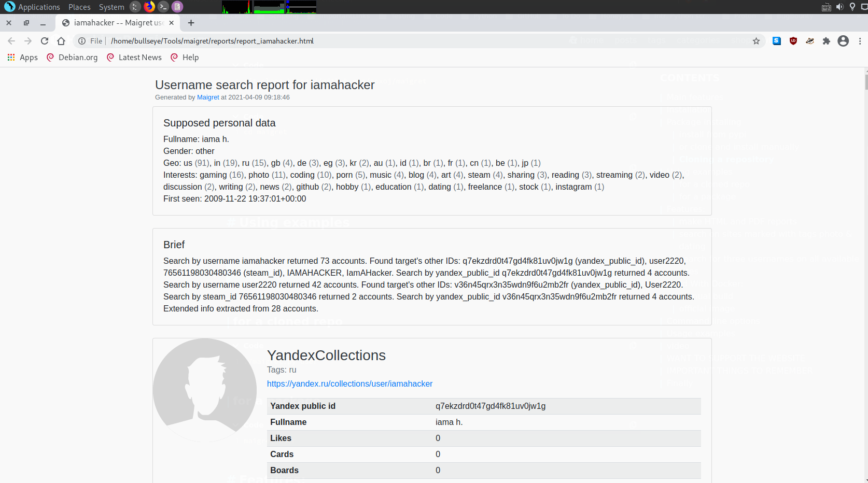Click the Parrot logo icon in top panel

tap(9, 7)
